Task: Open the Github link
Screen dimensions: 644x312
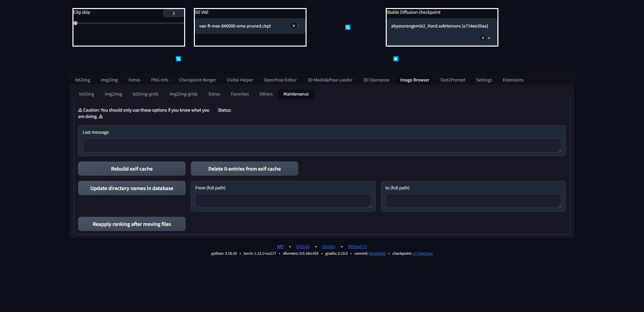Action: coord(303,246)
